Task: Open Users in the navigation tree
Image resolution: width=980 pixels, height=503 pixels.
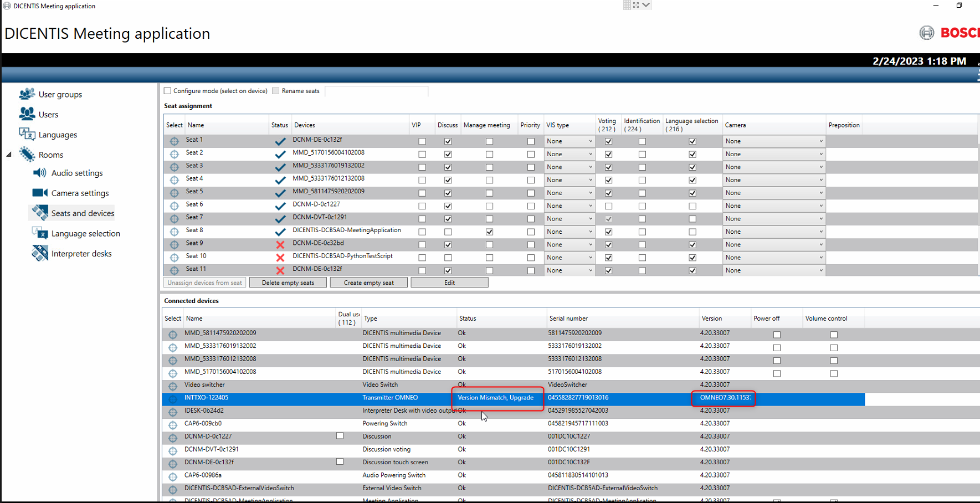Action: pos(48,115)
